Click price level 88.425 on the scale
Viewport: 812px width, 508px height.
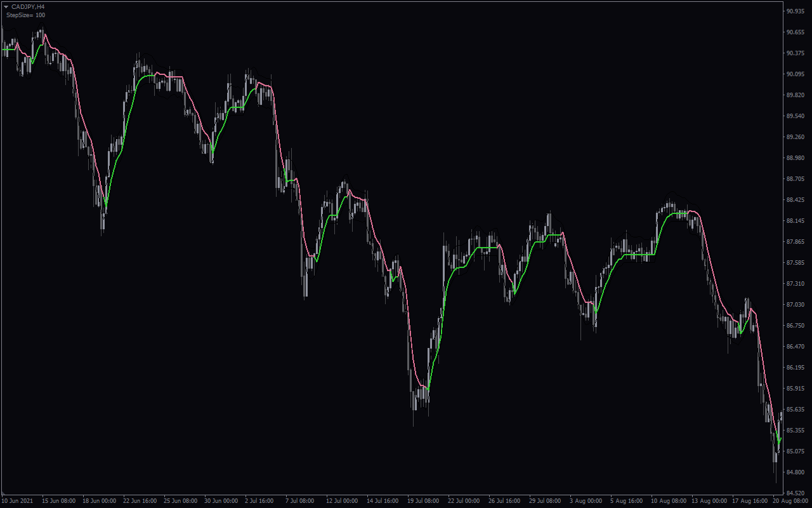tap(796, 200)
